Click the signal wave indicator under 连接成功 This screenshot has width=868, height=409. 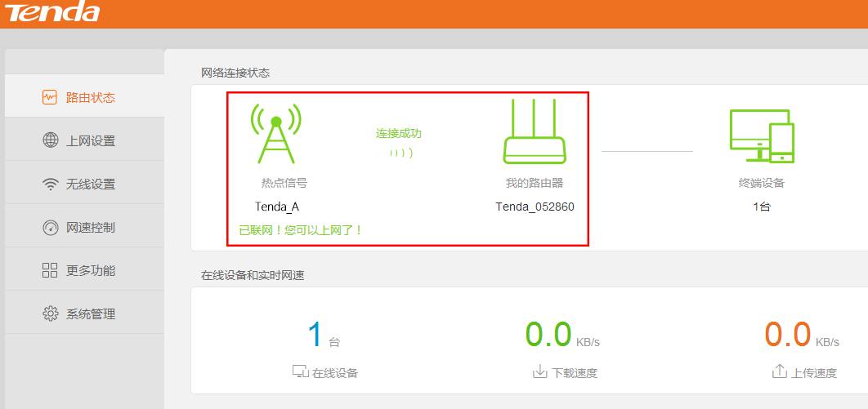coord(400,153)
